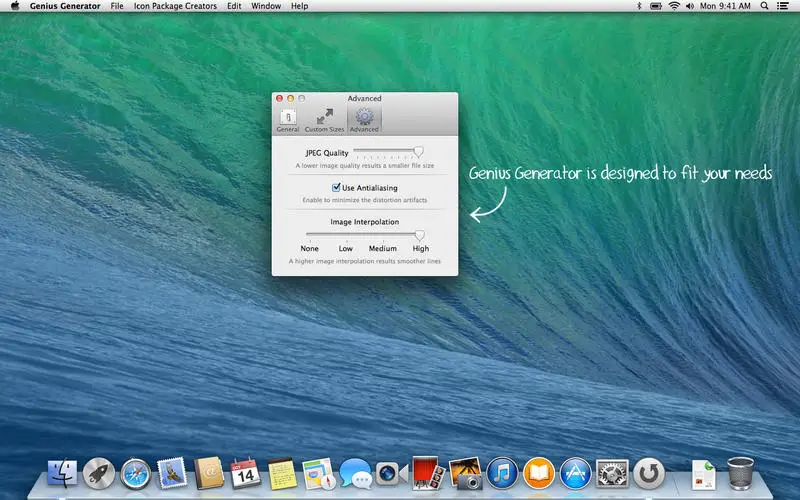Image resolution: width=800 pixels, height=500 pixels.
Task: Open the Trash in dock
Action: pyautogui.click(x=740, y=473)
